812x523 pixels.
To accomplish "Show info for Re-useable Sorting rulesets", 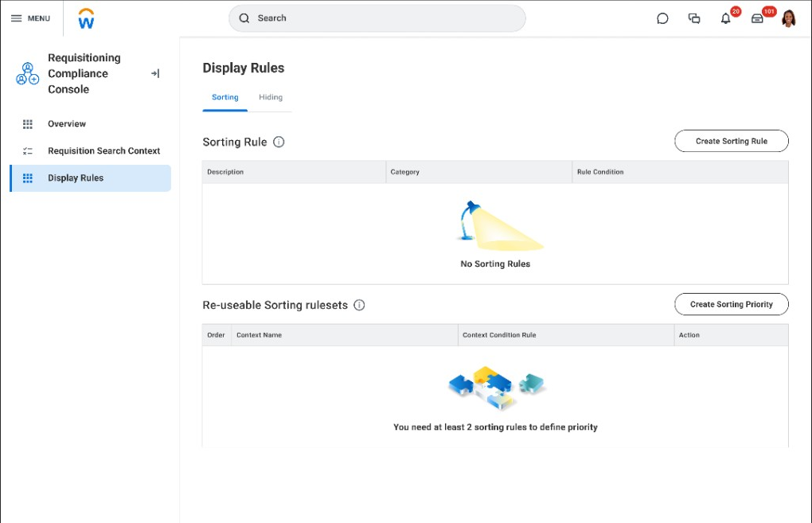I will (359, 305).
